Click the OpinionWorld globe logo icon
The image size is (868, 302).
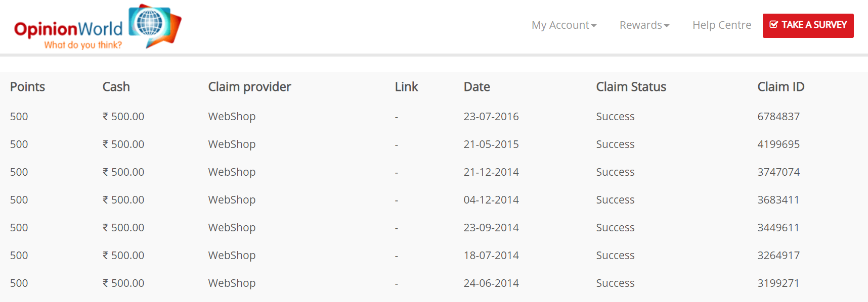(x=155, y=25)
